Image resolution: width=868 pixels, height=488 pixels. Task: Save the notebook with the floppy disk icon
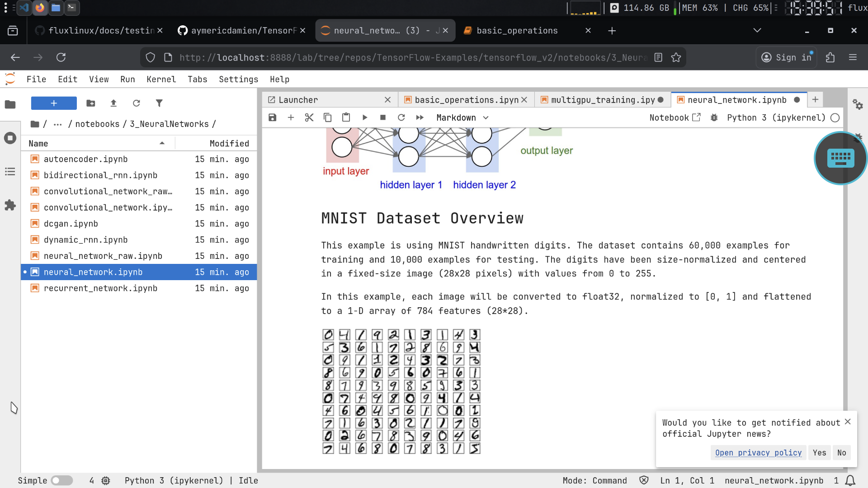click(x=272, y=117)
